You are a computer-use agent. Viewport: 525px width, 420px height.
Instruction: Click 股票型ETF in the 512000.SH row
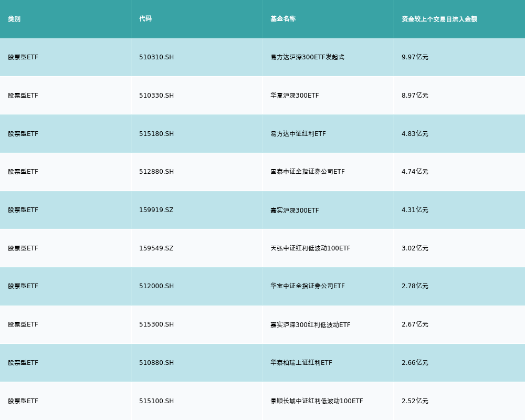point(23,286)
